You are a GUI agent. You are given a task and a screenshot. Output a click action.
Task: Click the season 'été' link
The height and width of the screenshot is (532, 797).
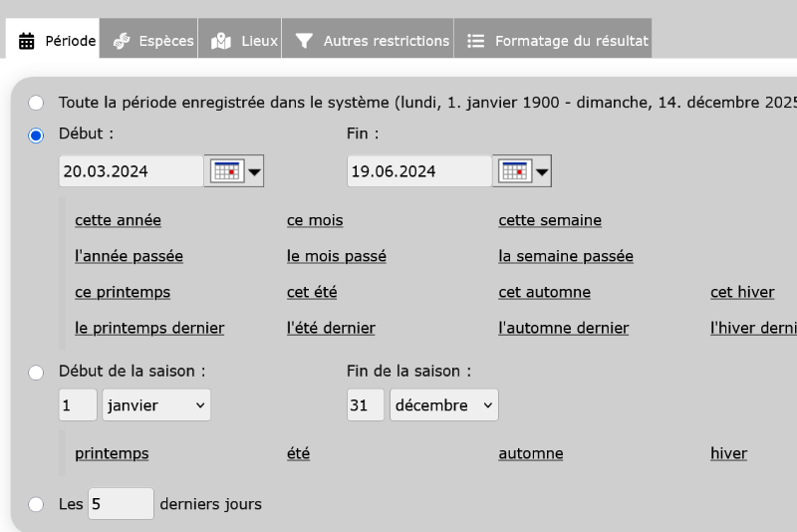tap(298, 453)
